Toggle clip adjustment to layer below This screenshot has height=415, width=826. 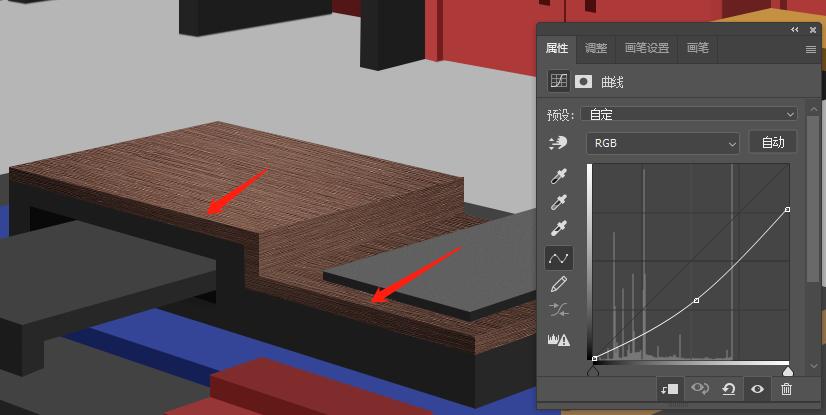pos(670,389)
